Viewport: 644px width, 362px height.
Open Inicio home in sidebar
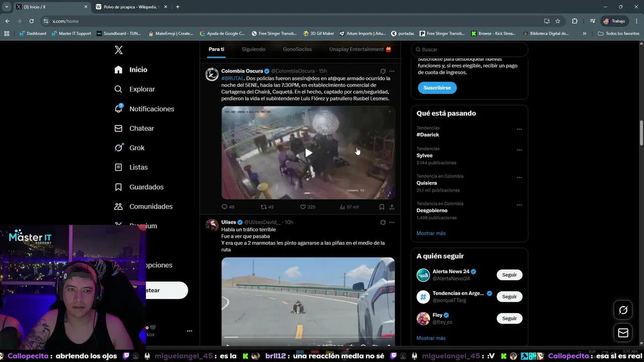pos(131,70)
